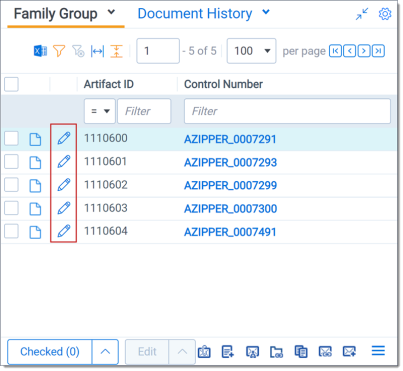The width and height of the screenshot is (403, 371).
Task: Click the Artifact ID value 1110601
Action: (x=106, y=161)
